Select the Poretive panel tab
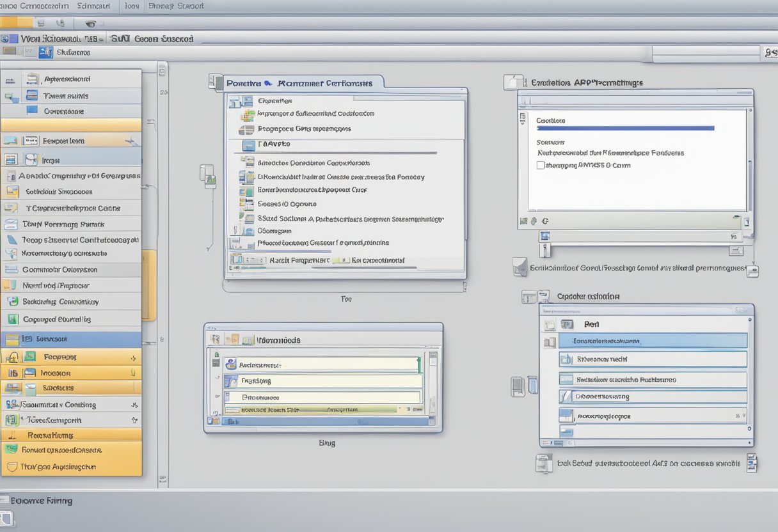The height and width of the screenshot is (532, 778). pos(244,83)
